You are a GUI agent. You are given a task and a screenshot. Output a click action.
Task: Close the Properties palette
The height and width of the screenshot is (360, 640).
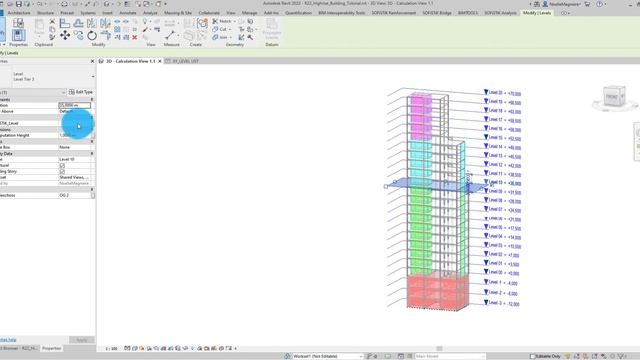tap(92, 61)
